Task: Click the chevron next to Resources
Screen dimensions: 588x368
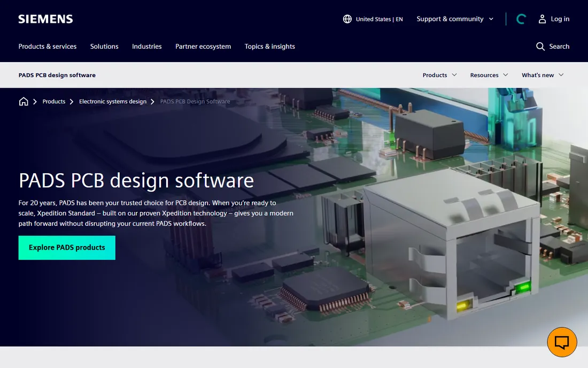Action: pos(506,75)
